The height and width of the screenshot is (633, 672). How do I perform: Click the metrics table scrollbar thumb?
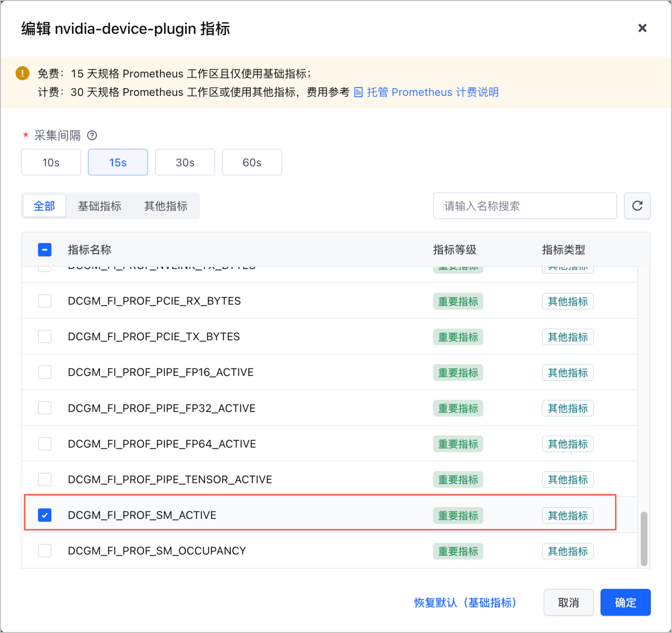pyautogui.click(x=644, y=539)
